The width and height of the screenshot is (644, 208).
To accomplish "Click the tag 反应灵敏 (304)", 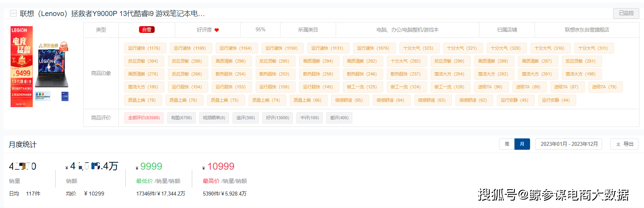I will (143, 61).
